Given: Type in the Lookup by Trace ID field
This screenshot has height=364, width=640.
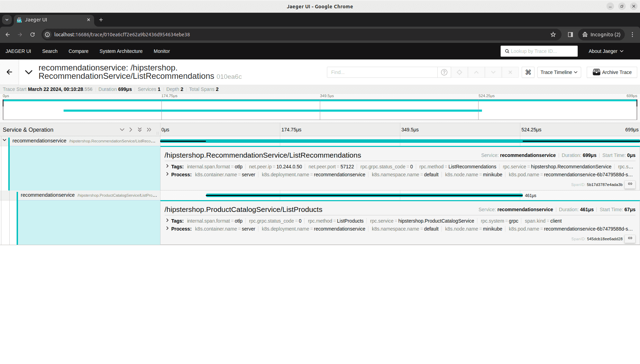Looking at the screenshot, I should coord(539,51).
